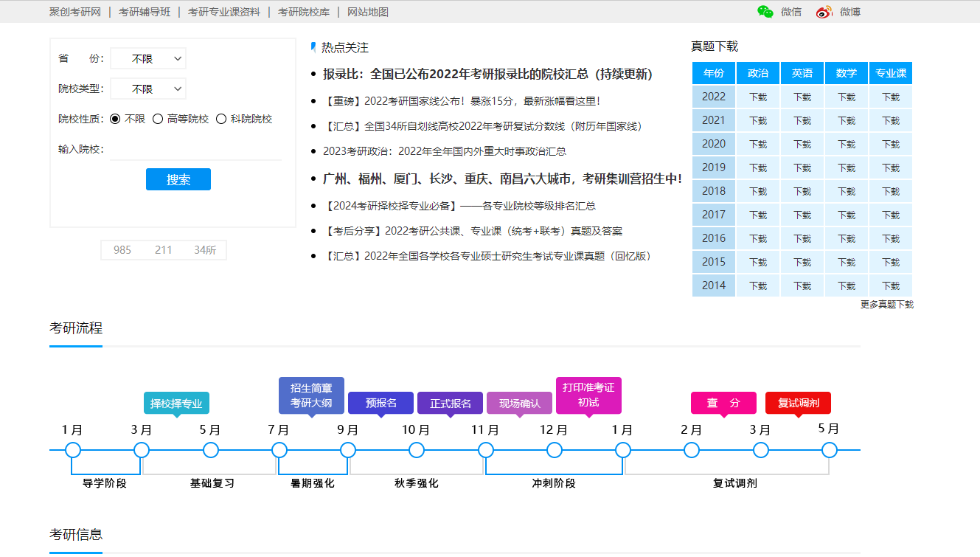Click the 查分 timeline tag
The height and width of the screenshot is (557, 980).
[723, 403]
